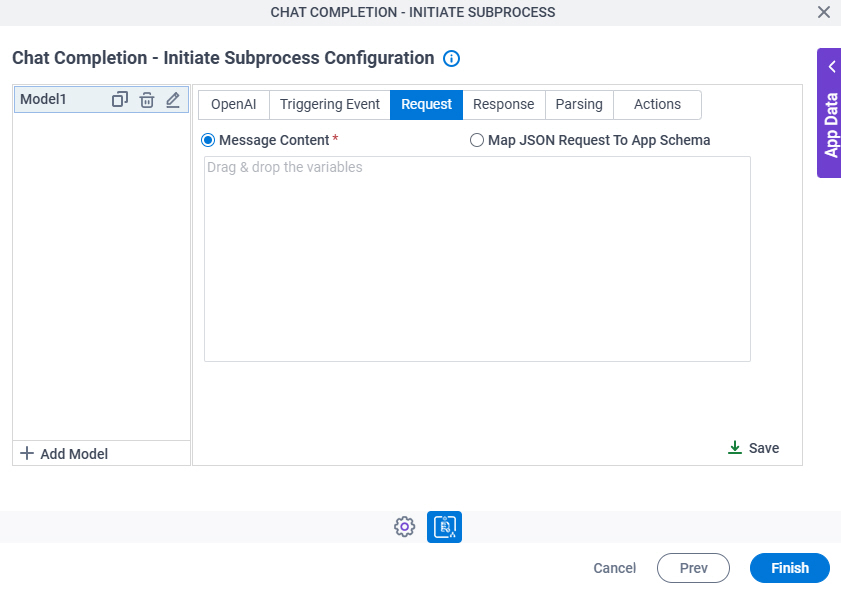Screen dimensions: 841x592
Task: Click Add Model
Action: (64, 454)
